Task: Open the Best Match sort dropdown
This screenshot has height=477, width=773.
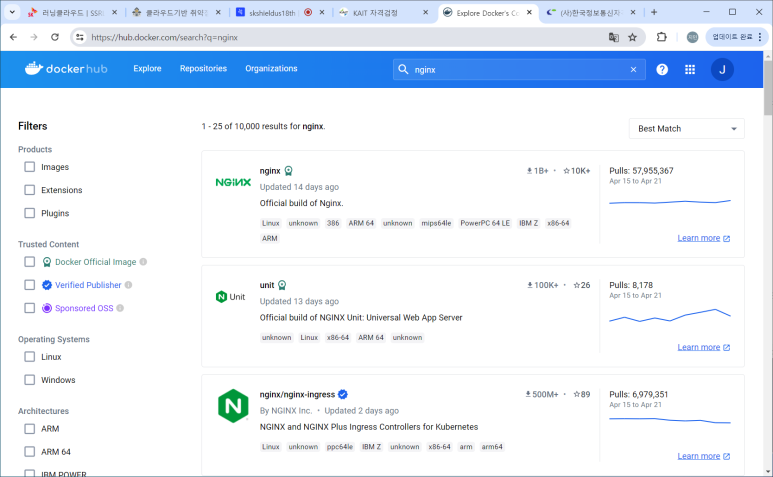Action: coord(686,129)
